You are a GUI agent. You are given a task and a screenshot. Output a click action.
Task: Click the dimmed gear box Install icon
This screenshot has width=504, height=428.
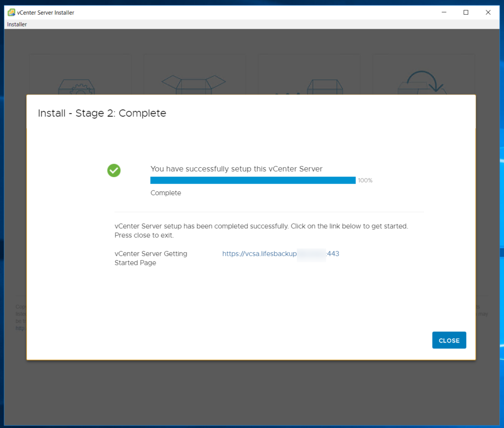76,86
